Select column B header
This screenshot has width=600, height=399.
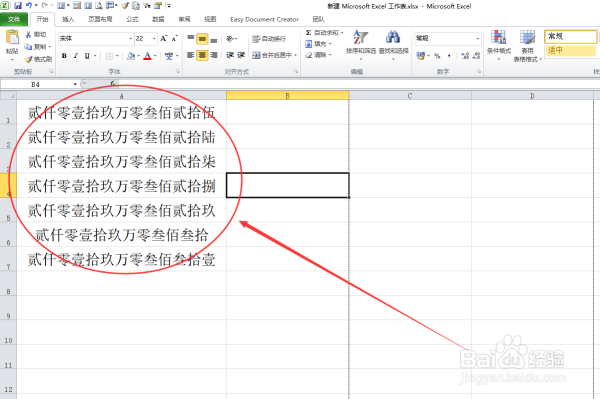coord(287,96)
